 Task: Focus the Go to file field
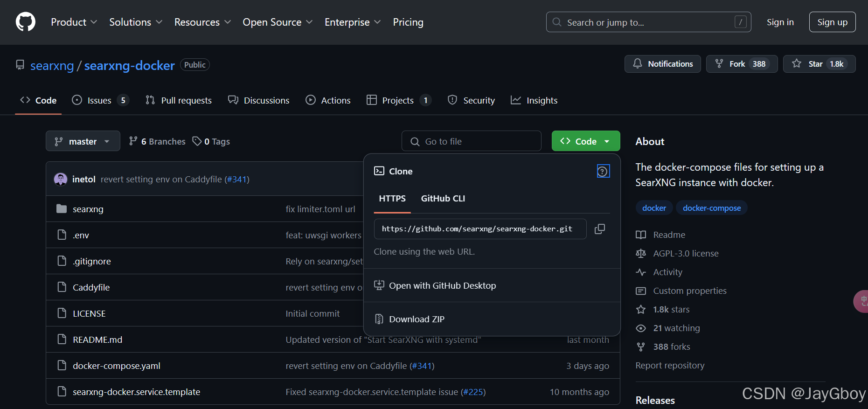click(472, 141)
